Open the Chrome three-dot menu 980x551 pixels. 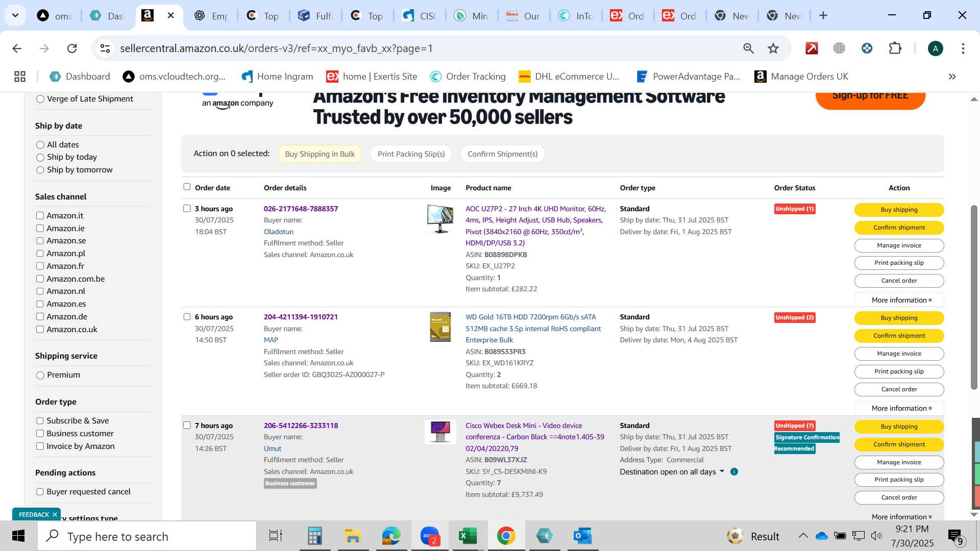click(963, 48)
